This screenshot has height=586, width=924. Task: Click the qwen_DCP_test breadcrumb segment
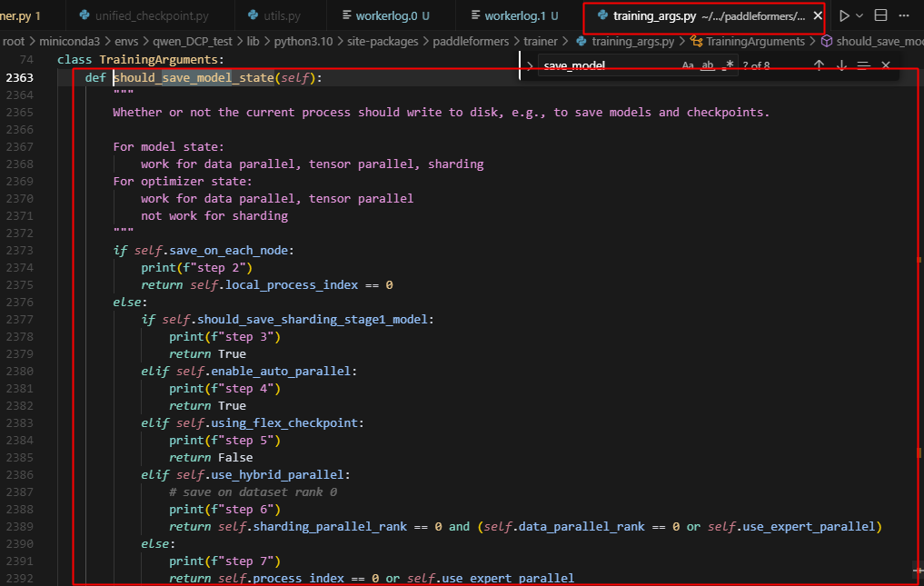[190, 41]
